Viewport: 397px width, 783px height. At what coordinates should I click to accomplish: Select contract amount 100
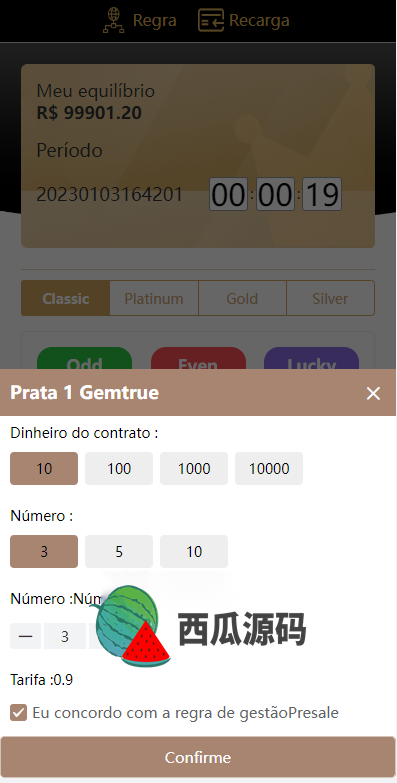click(x=119, y=468)
